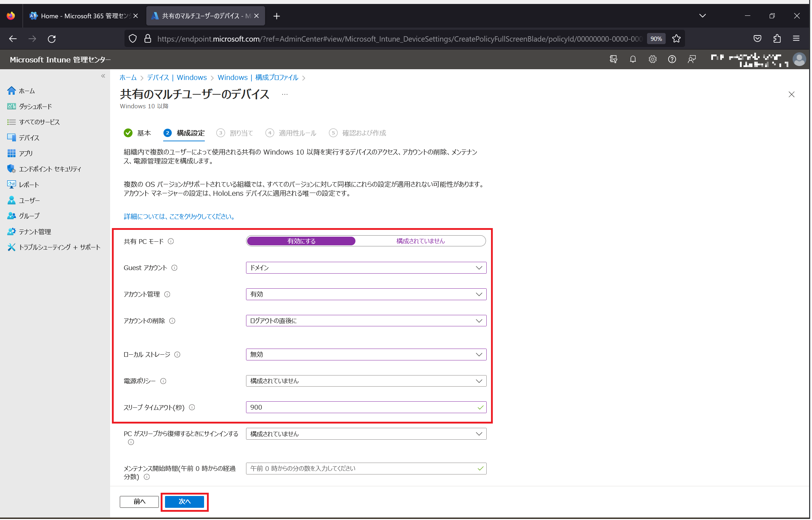
Task: Go to 確認および作成 wizard step
Action: 358,133
